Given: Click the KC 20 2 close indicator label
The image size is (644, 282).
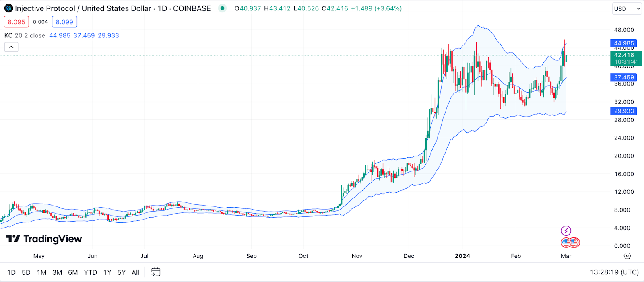Looking at the screenshot, I should pos(25,35).
